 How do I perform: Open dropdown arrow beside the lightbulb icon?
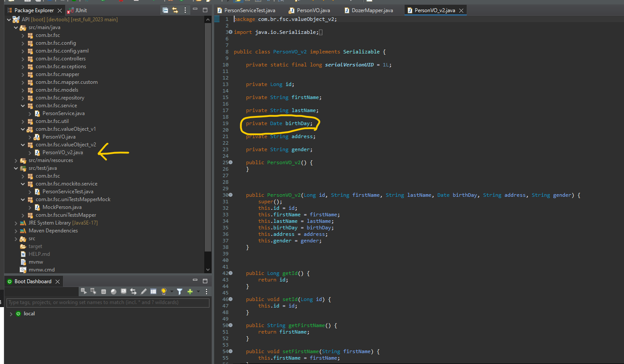[172, 291]
